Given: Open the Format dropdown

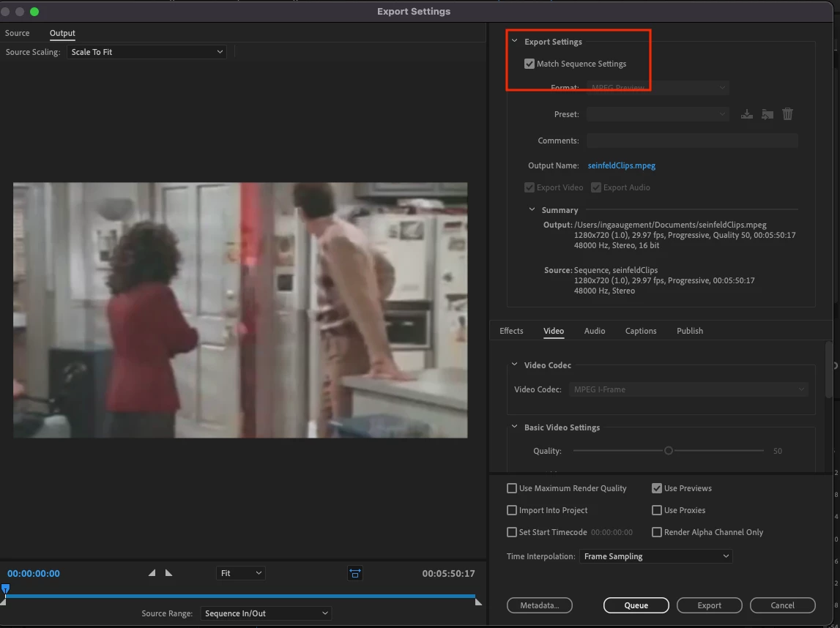Looking at the screenshot, I should tap(658, 88).
